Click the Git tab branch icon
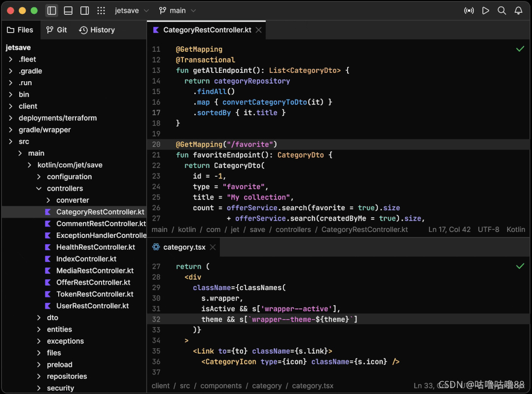Viewport: 532px width, 394px height. click(50, 30)
